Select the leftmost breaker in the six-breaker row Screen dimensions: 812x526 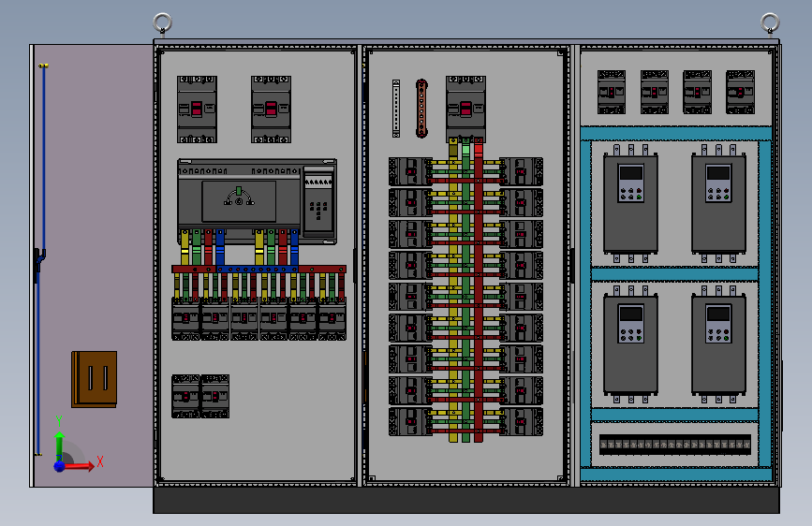(185, 318)
